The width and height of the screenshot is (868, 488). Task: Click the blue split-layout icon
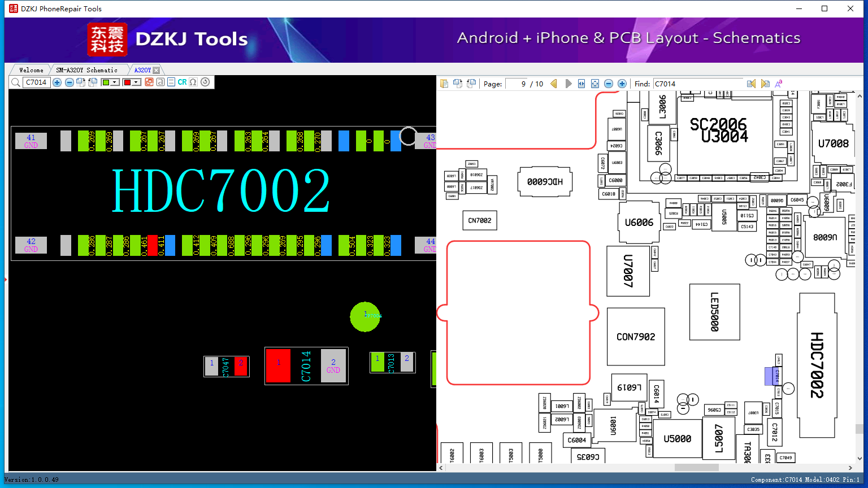(x=171, y=82)
